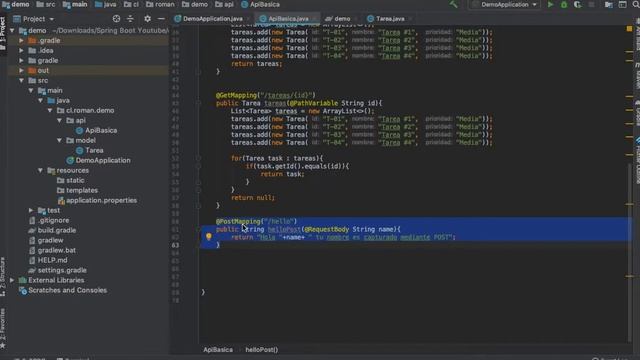Screen dimensions: 640x360
Task: Click the helloPost() breadcrumb at bottom
Action: point(261,350)
